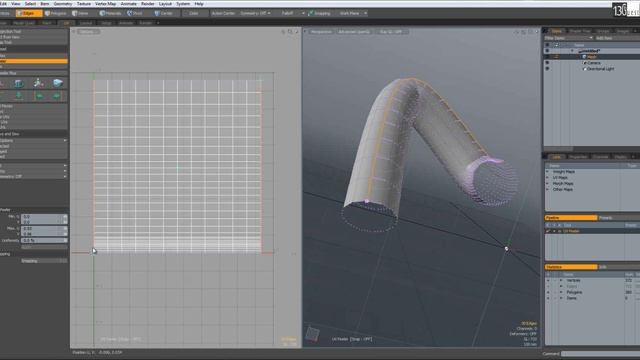640x360 pixels.
Task: Open the Vertex Map menu
Action: [x=105, y=4]
